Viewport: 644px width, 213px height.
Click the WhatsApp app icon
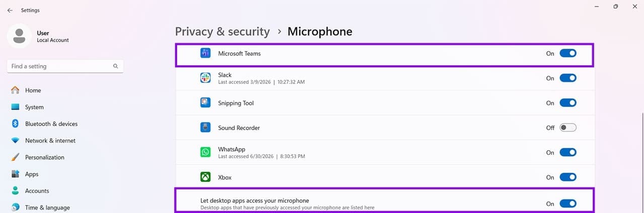pos(205,152)
